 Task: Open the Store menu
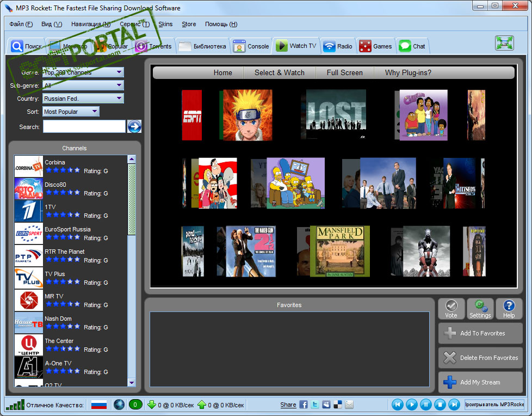[189, 24]
